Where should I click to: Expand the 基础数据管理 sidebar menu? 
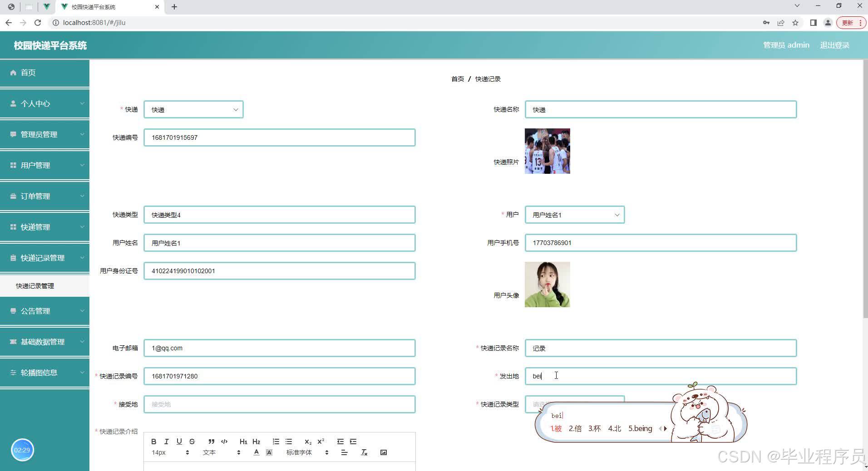click(x=44, y=342)
